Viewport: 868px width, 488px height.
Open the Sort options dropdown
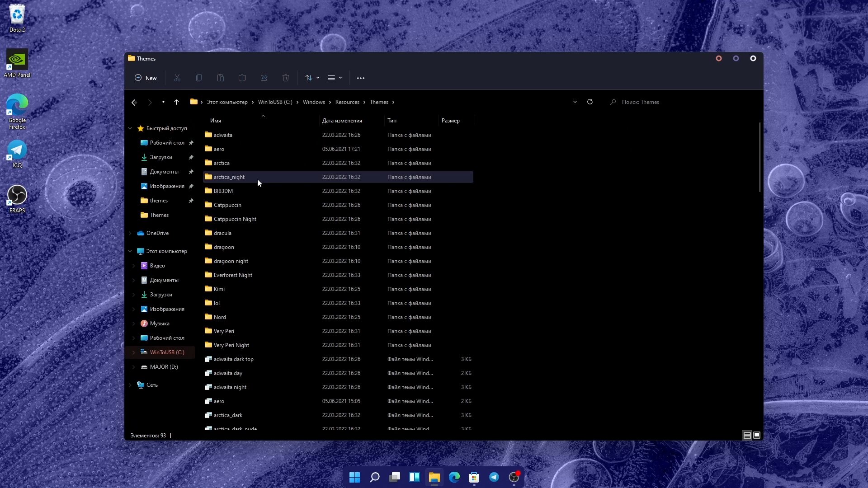point(312,78)
